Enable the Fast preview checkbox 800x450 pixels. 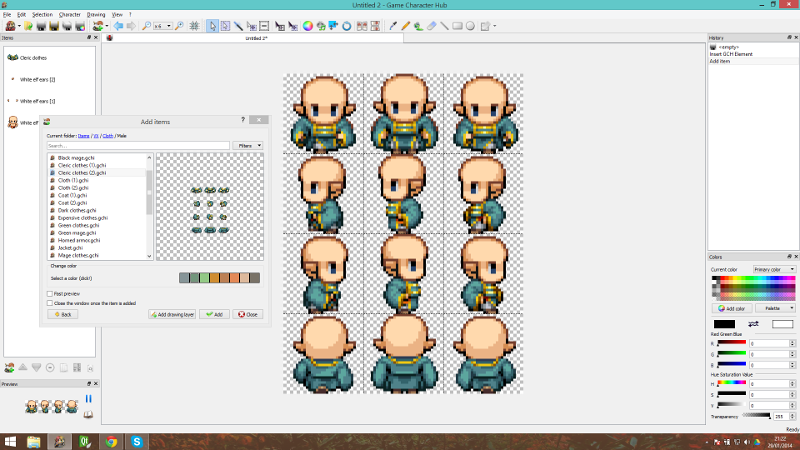point(50,293)
